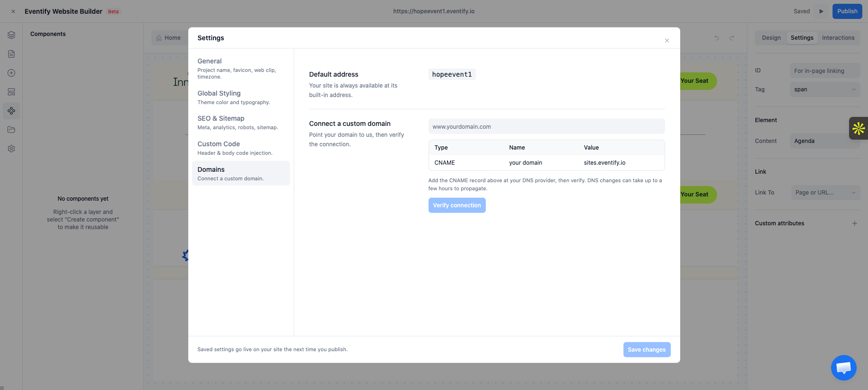Click the yellow asterisk widget icon
The height and width of the screenshot is (390, 868).
[859, 128]
